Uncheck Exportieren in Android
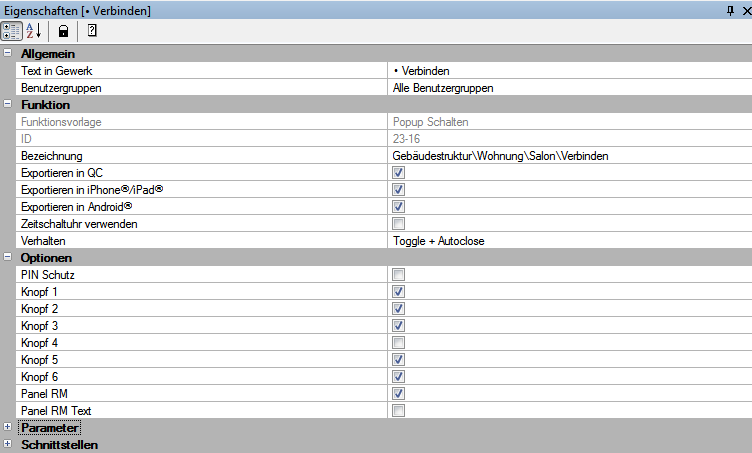Image resolution: width=752 pixels, height=453 pixels. [x=399, y=207]
